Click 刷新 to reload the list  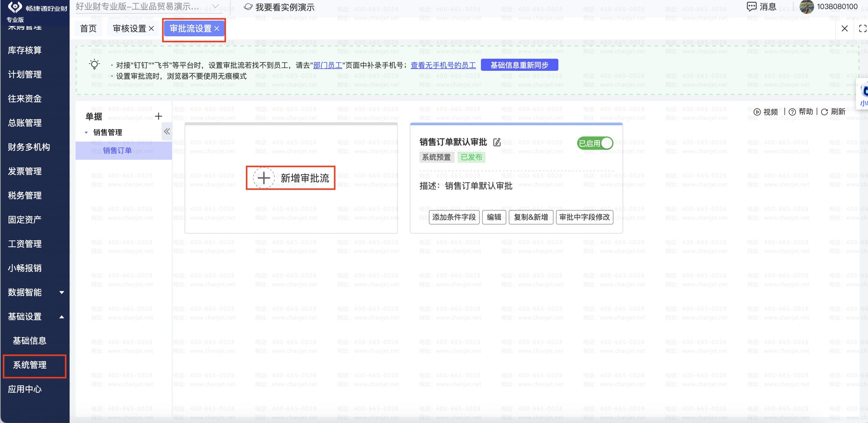coord(833,112)
